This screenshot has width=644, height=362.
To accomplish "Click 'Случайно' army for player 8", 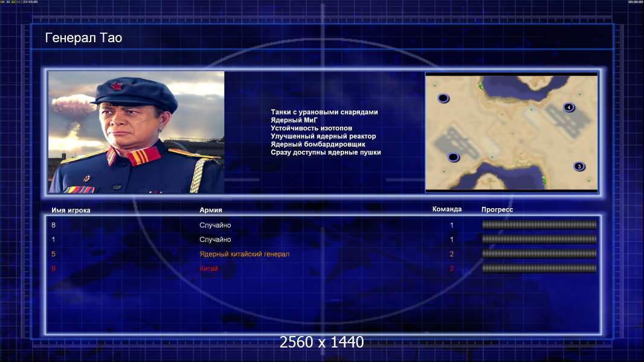I will (215, 225).
